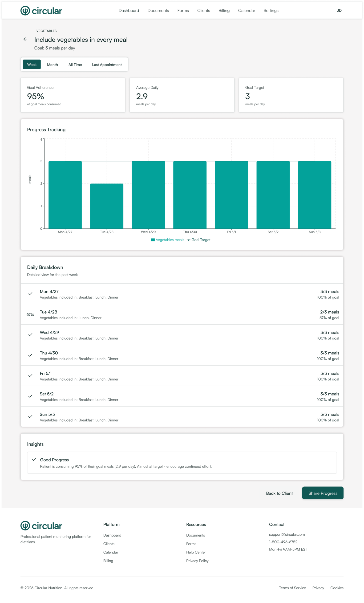The height and width of the screenshot is (603, 364).
Task: Click the Share Progress button
Action: tap(322, 493)
